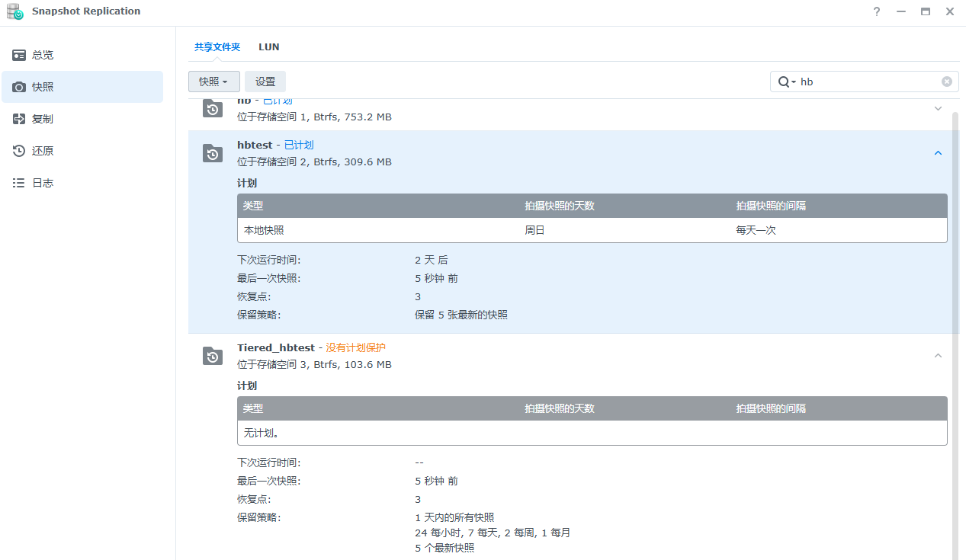Open help via question mark icon
The height and width of the screenshot is (560, 966).
tap(877, 11)
